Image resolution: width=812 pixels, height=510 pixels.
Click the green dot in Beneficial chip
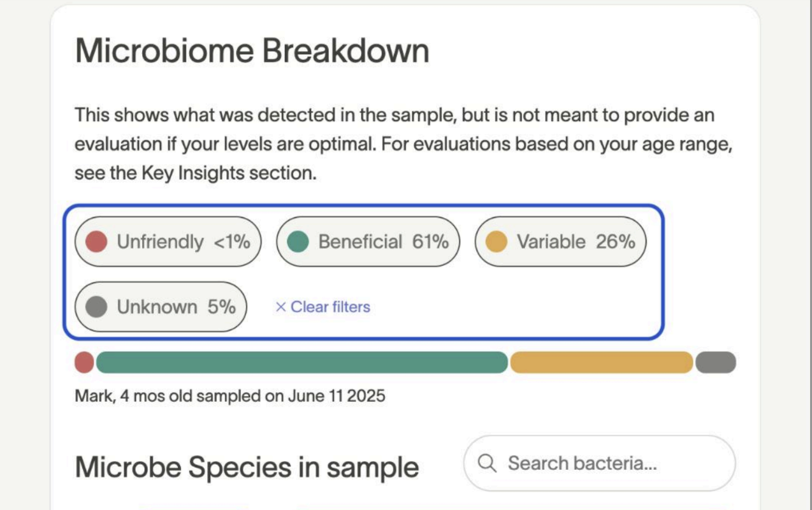coord(298,242)
